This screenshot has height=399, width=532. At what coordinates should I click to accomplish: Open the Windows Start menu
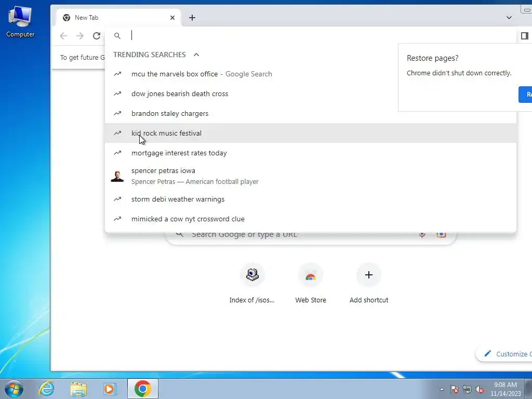14,389
